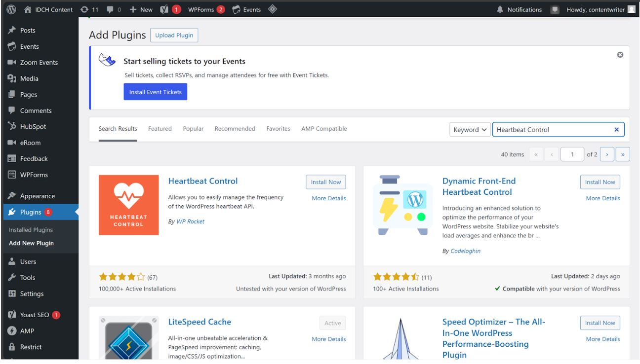Screen dimensions: 640x364
Task: Dismiss the Event Tickets notice
Action: [620, 55]
